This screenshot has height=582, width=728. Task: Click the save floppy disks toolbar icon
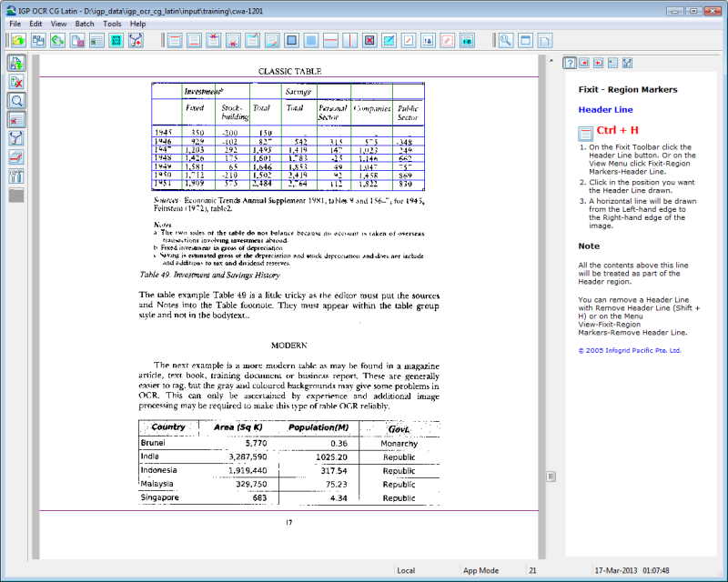(x=38, y=40)
